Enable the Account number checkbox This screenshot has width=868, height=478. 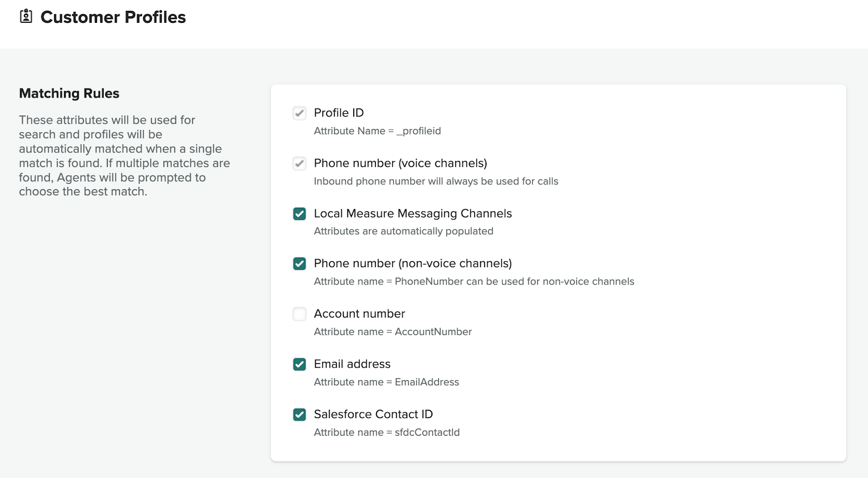tap(299, 314)
